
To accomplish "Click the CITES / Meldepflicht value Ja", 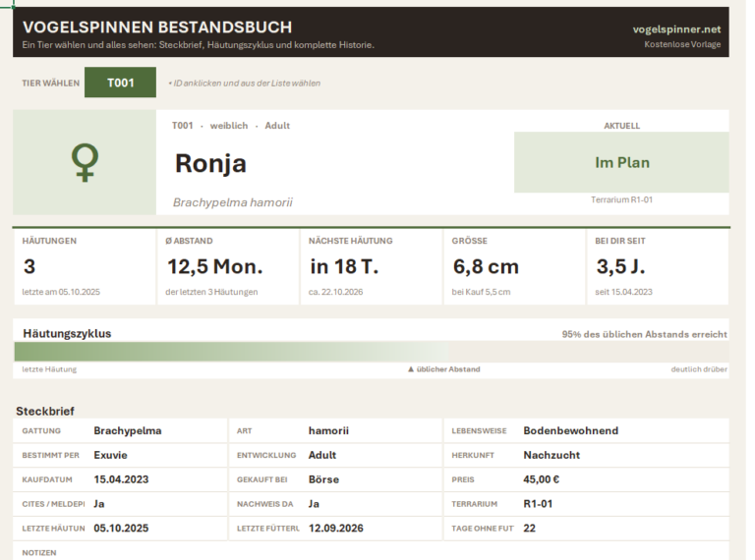I will [x=98, y=504].
